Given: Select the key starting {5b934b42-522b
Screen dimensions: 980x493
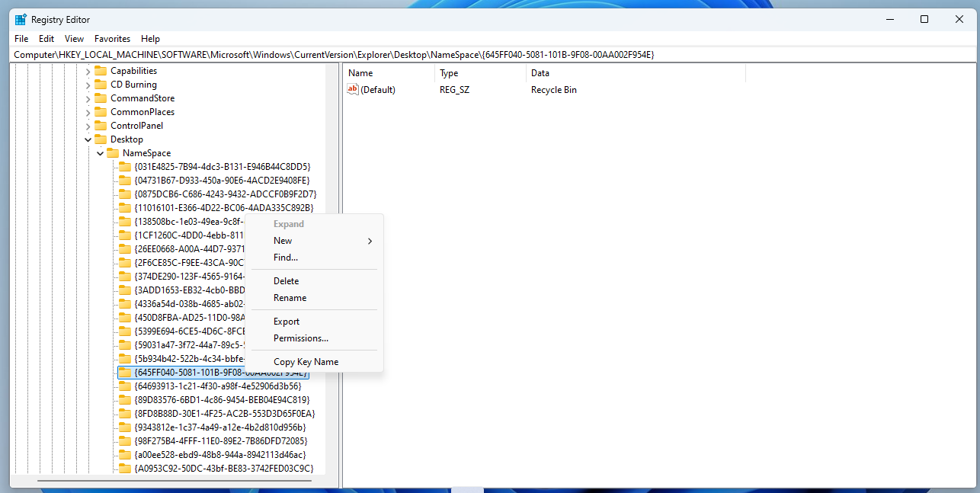Looking at the screenshot, I should 189,359.
